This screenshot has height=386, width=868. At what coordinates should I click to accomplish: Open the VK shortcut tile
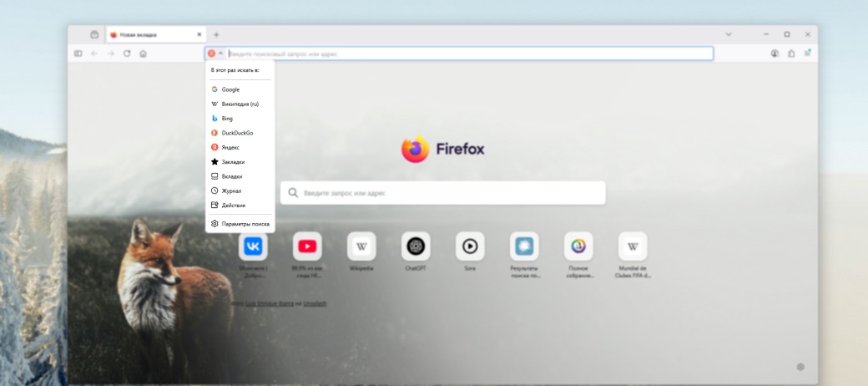coord(252,246)
